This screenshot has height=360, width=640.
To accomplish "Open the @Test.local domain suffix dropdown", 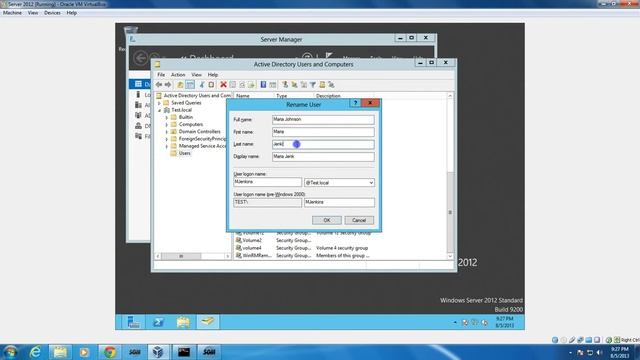I will (371, 183).
